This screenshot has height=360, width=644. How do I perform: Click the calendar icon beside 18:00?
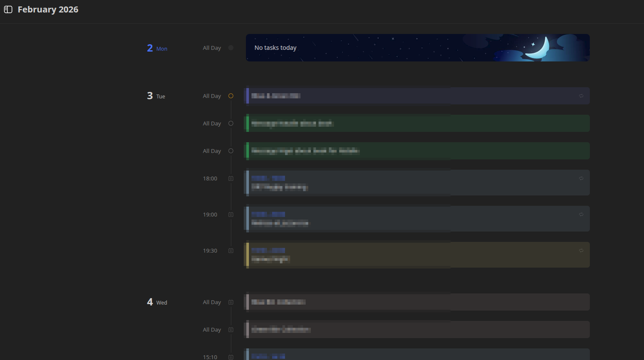click(231, 179)
